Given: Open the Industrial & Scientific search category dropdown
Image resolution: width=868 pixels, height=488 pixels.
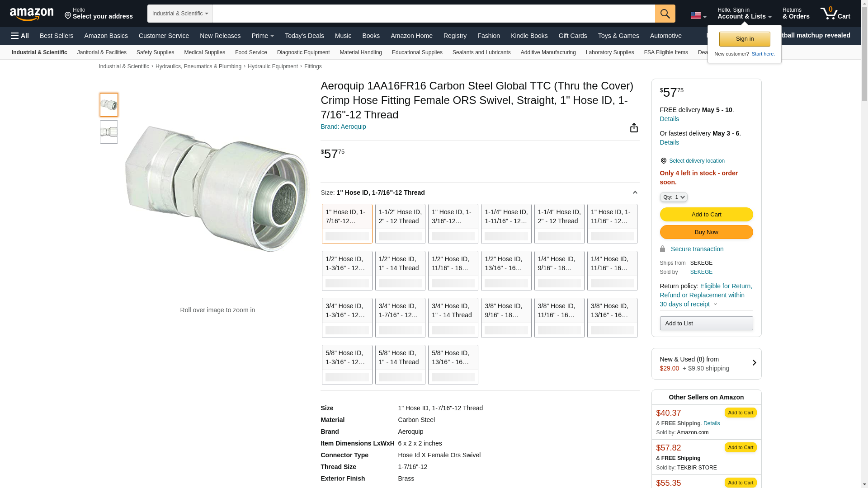Looking at the screenshot, I should point(180,14).
